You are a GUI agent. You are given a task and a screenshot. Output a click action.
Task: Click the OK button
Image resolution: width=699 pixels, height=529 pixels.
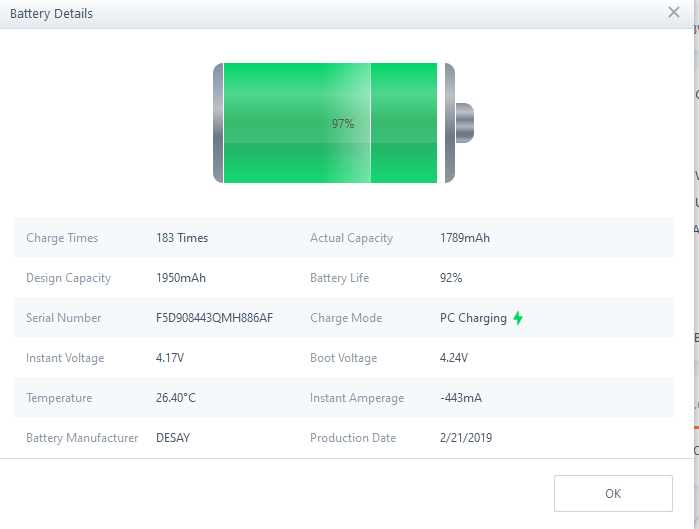click(613, 493)
